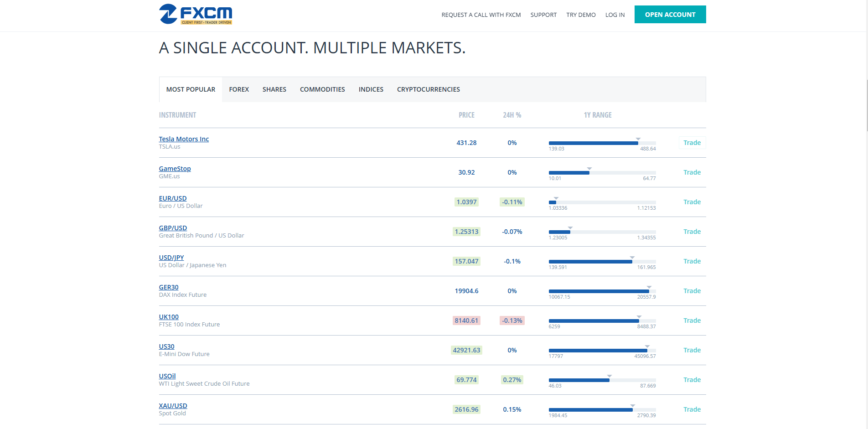This screenshot has width=868, height=429.
Task: Click the GER30 price 19904.6
Action: (466, 291)
